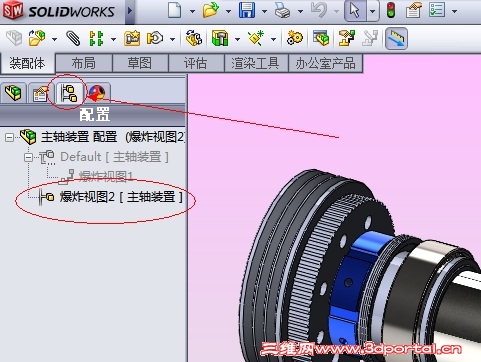481x362 pixels.
Task: Open the DisplayManager appearance ball tab
Action: tap(97, 93)
